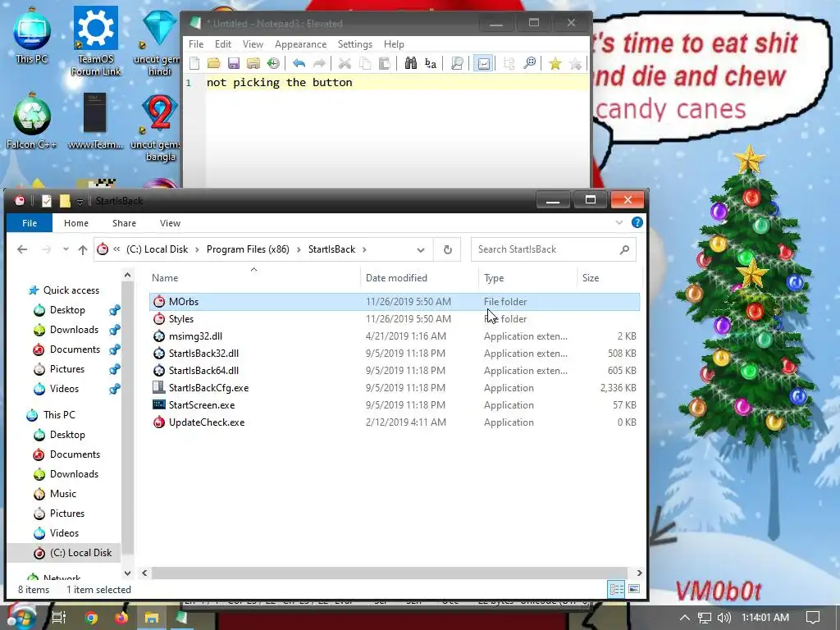This screenshot has height=630, width=840.
Task: Open Properties icon in Explorer quick access toolbar
Action: 47,201
